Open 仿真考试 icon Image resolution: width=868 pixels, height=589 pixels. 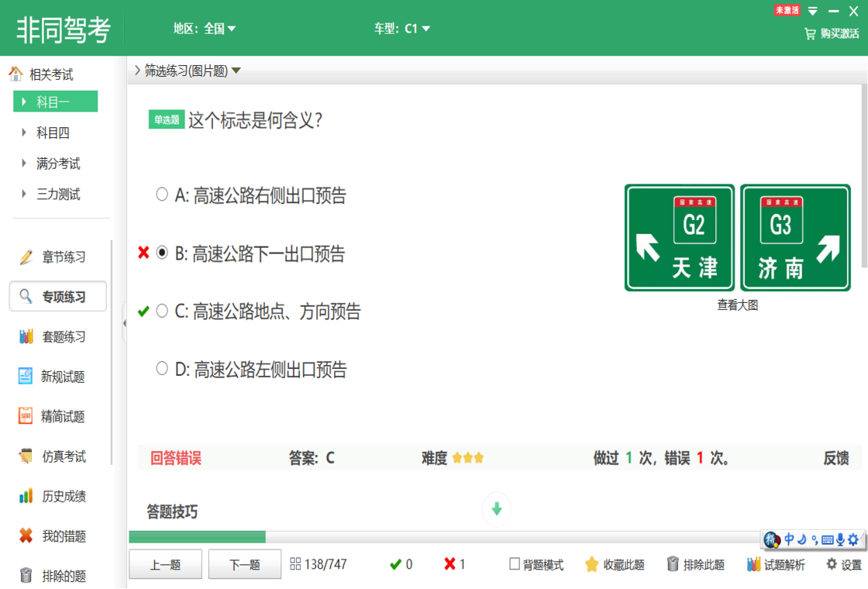point(26,456)
